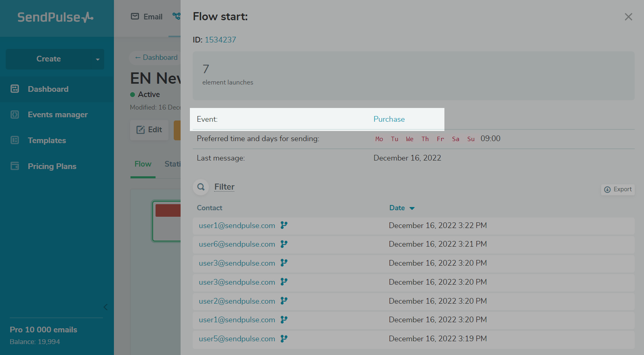
Task: Switch to the Flow tab
Action: pos(143,164)
